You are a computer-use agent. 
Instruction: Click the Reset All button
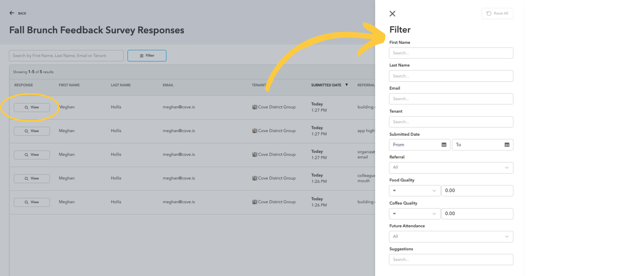[497, 14]
